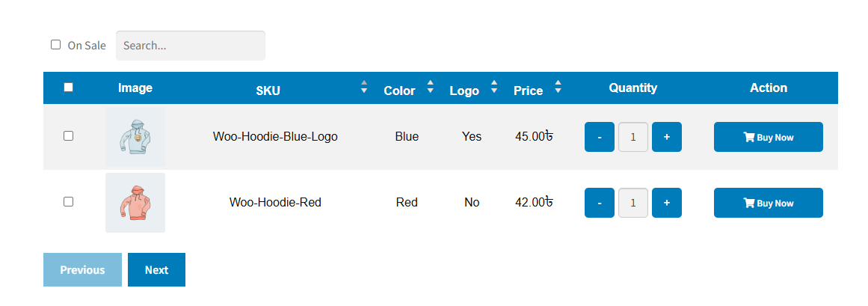Select the Woo-Hoodie-Red row checkbox

[x=69, y=202]
